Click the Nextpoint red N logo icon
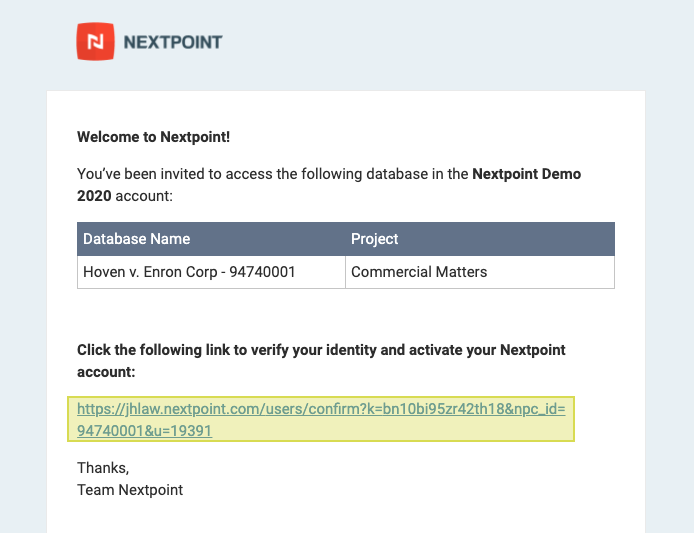 coord(96,42)
